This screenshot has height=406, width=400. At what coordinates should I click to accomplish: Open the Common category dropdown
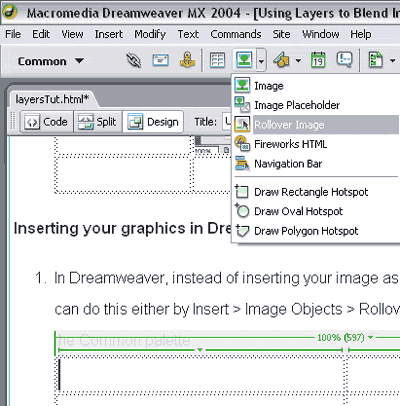click(50, 61)
